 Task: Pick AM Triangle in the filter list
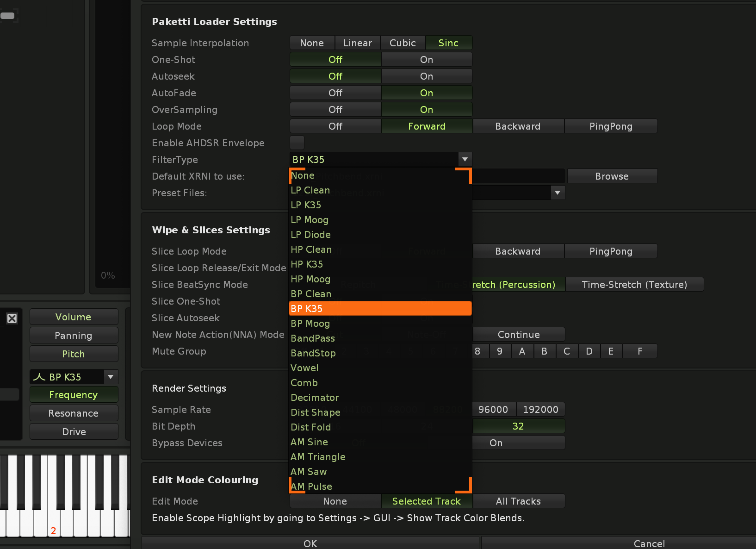coord(318,457)
